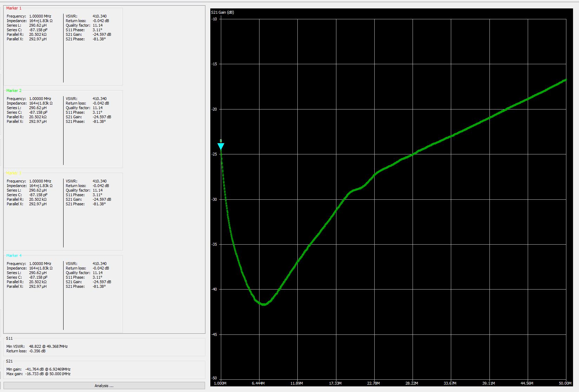579x392 pixels.
Task: Click S11 Return loss -0.356 dB
Action: point(37,351)
